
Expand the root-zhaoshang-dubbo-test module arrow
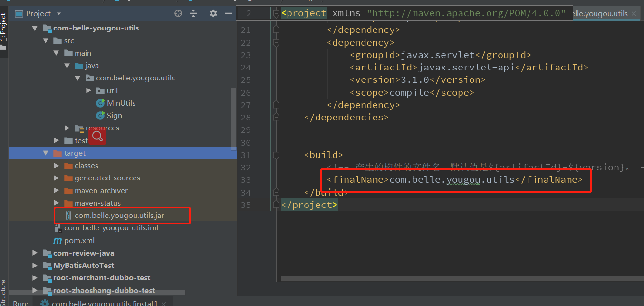pos(35,290)
